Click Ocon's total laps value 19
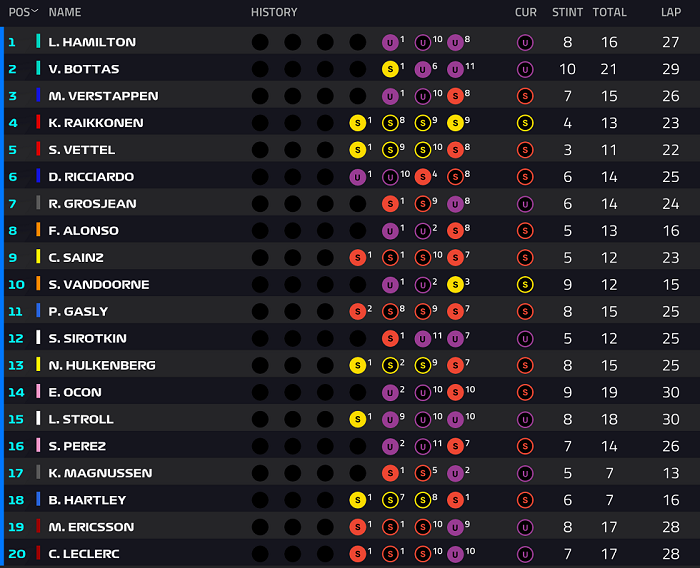The image size is (700, 568). 609,393
